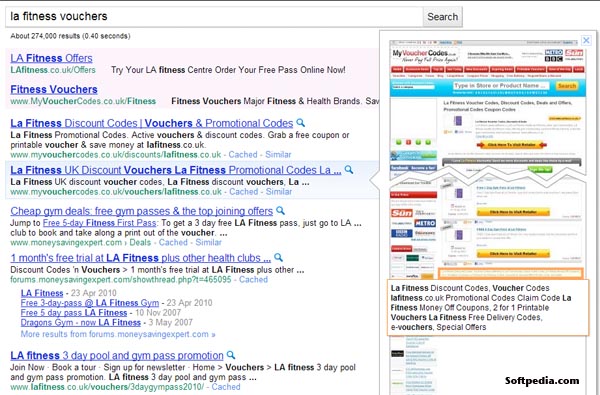600x395 pixels.
Task: Click preview magnifier beside Cheap gym deals result
Action: (x=280, y=211)
